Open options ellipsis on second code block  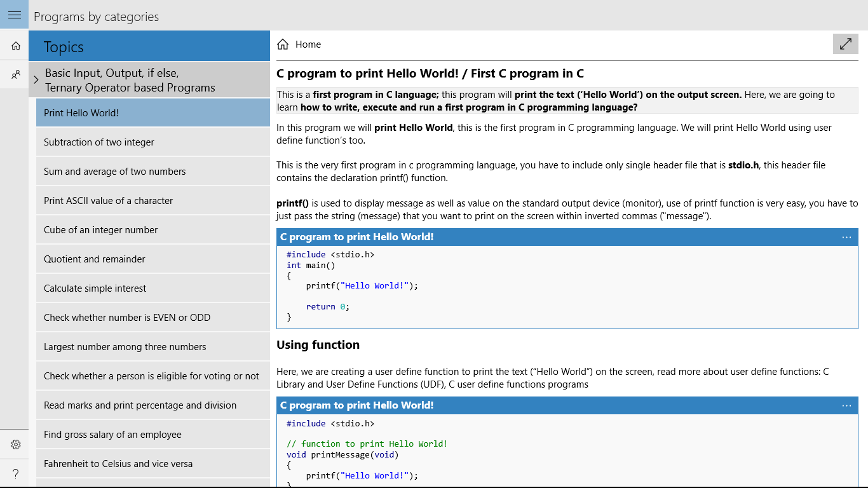coord(846,405)
